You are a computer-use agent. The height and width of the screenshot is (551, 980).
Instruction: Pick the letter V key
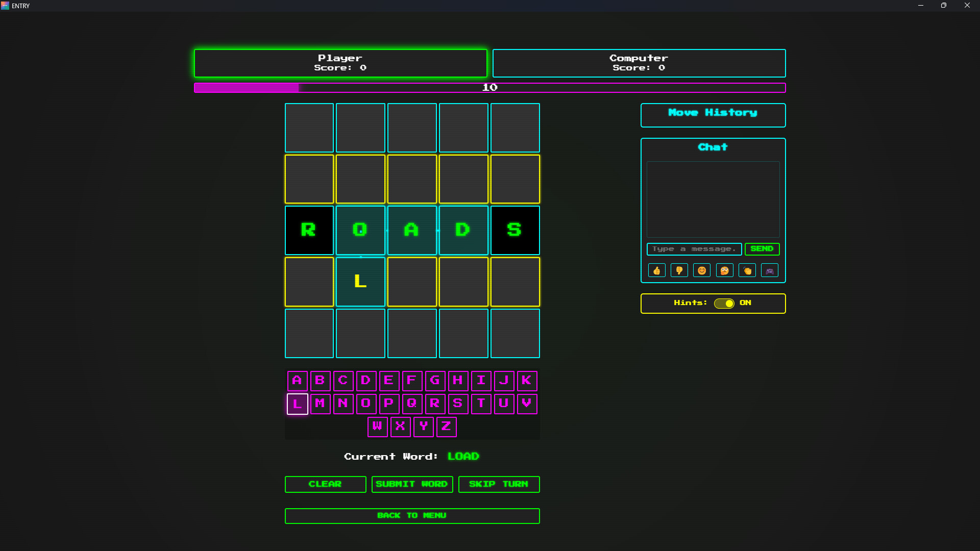[x=527, y=404]
